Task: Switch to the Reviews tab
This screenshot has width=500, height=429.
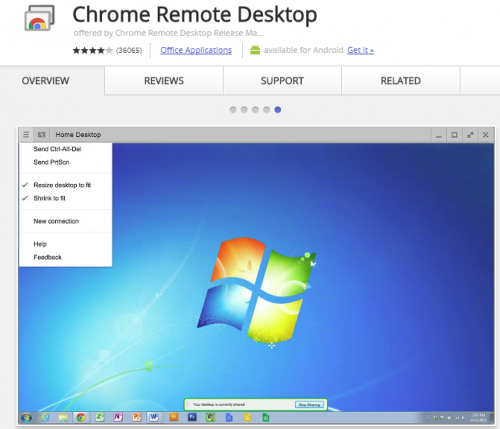Action: [x=164, y=81]
